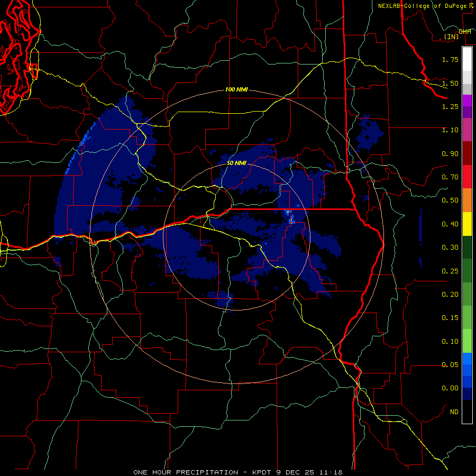Select the black ND swatch in the legend
Screen dimensions: 476x476
(x=467, y=411)
